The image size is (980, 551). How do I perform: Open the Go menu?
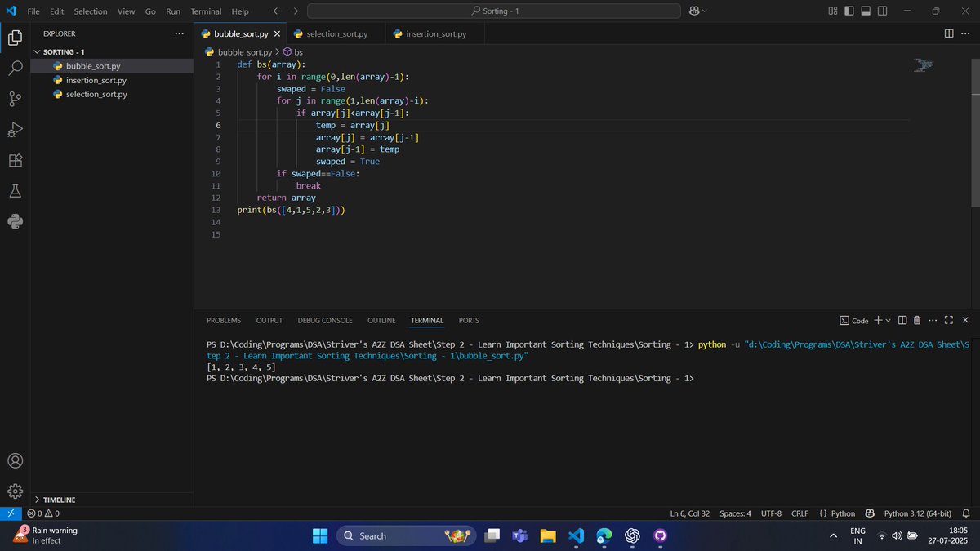pyautogui.click(x=150, y=11)
